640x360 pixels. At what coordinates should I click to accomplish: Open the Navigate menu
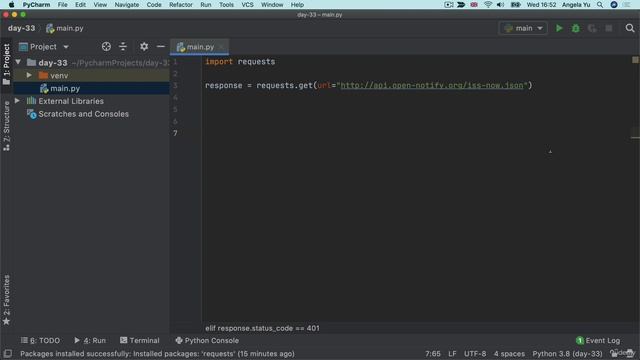(x=127, y=4)
